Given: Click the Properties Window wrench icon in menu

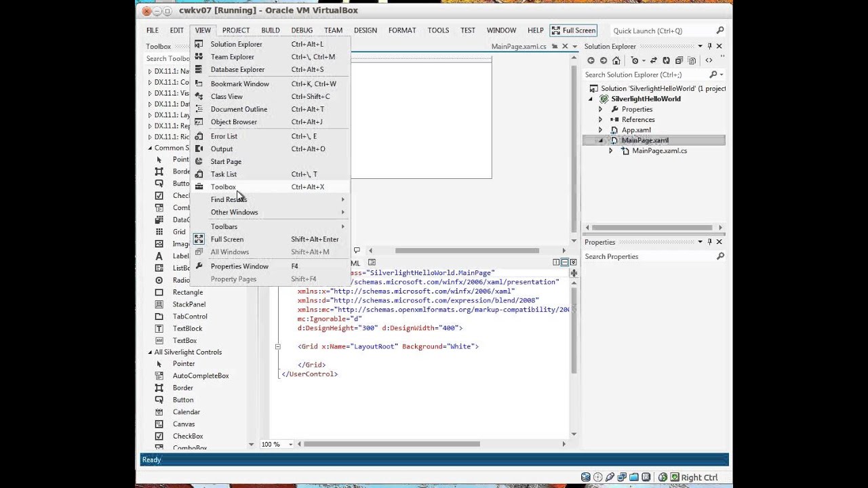Looking at the screenshot, I should 199,266.
